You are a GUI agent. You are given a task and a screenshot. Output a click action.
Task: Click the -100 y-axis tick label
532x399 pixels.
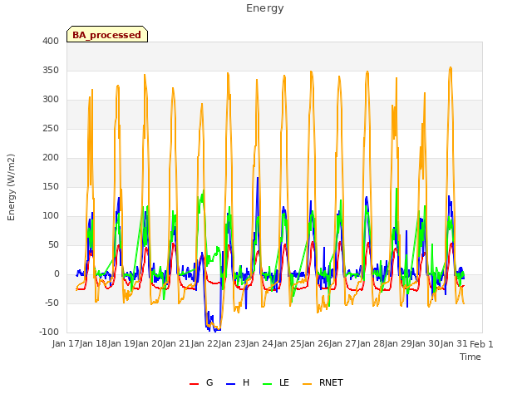(x=49, y=332)
